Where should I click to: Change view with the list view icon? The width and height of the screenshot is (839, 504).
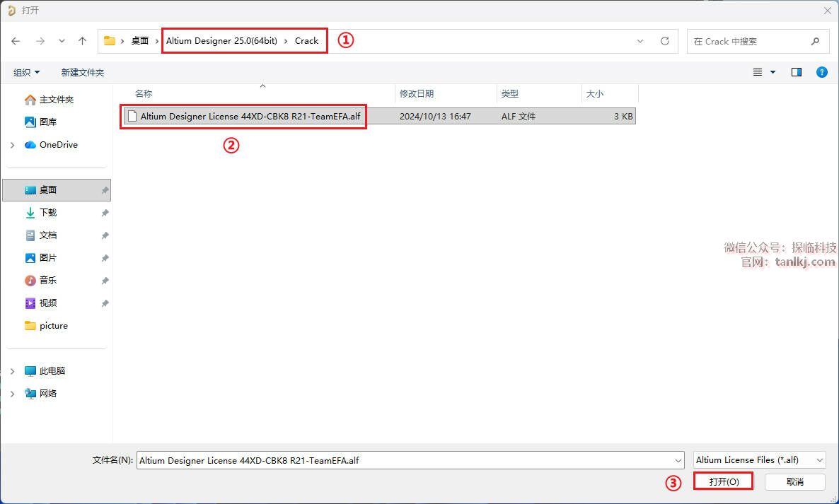[x=758, y=72]
